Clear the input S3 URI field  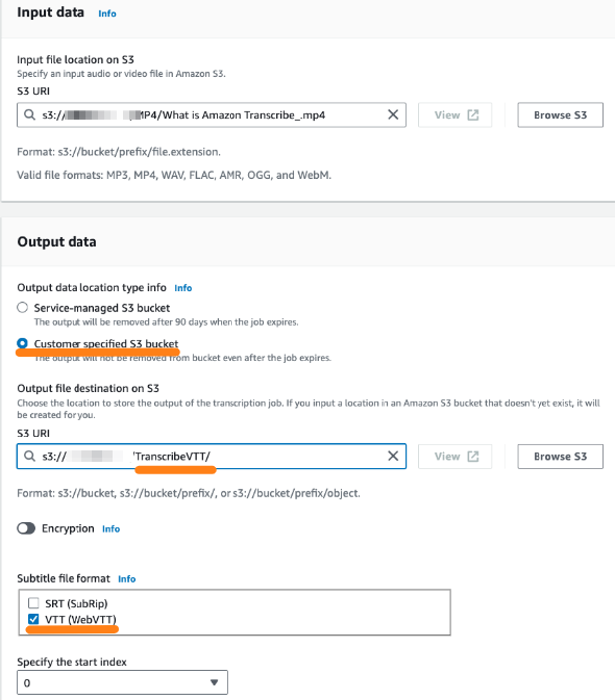(x=393, y=115)
